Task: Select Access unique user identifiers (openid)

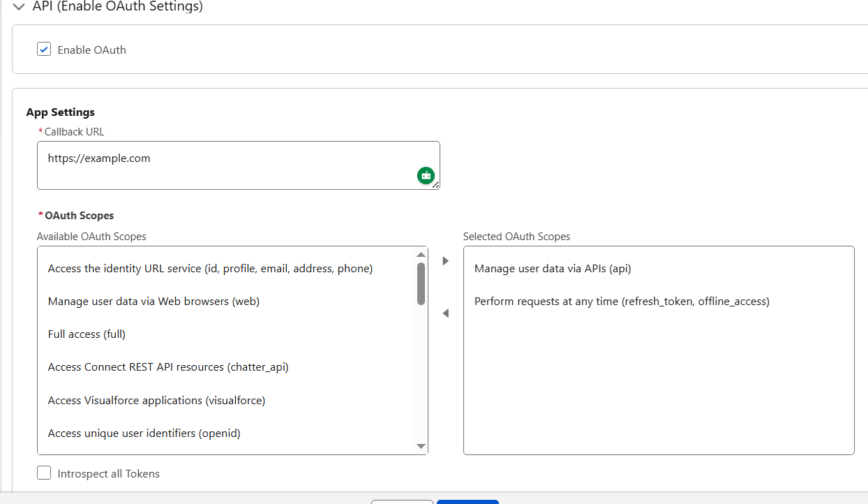Action: pyautogui.click(x=144, y=433)
